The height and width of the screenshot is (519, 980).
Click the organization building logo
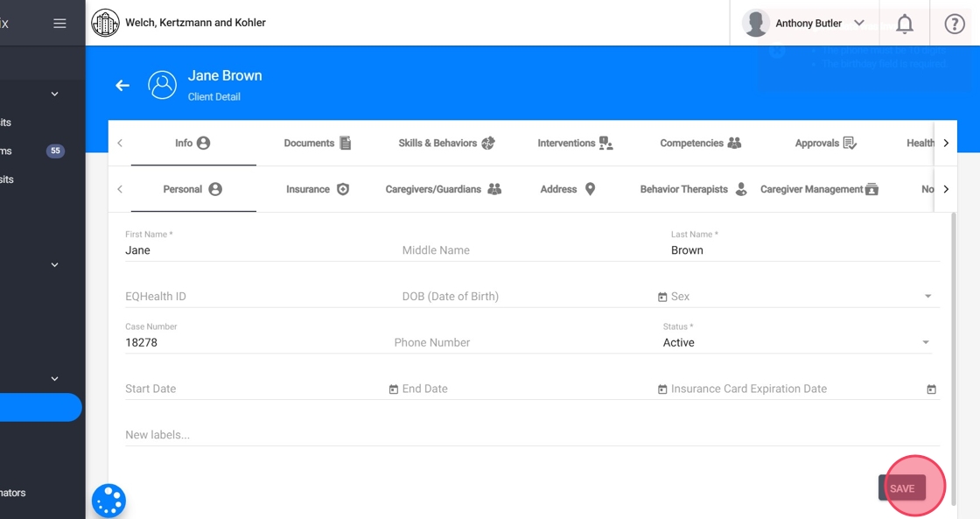point(105,23)
